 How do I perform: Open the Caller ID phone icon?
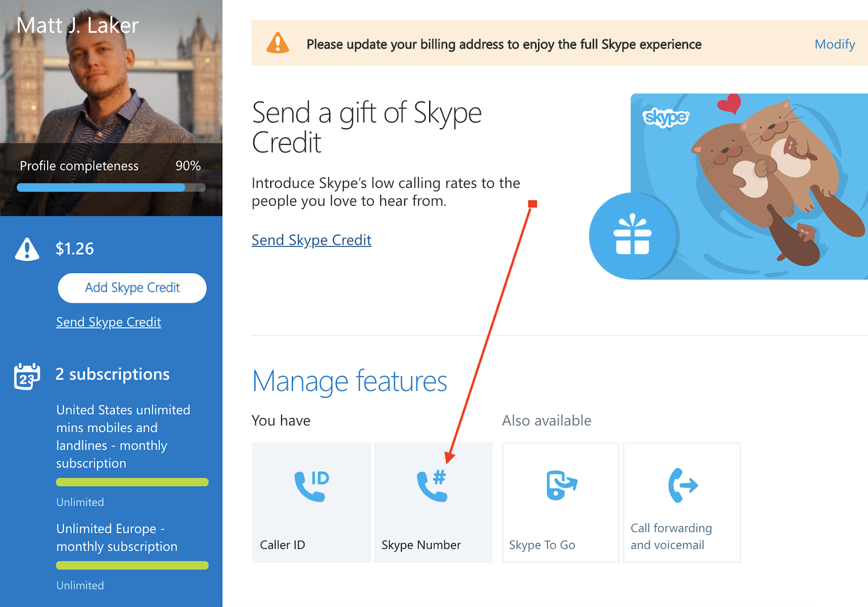tap(312, 486)
